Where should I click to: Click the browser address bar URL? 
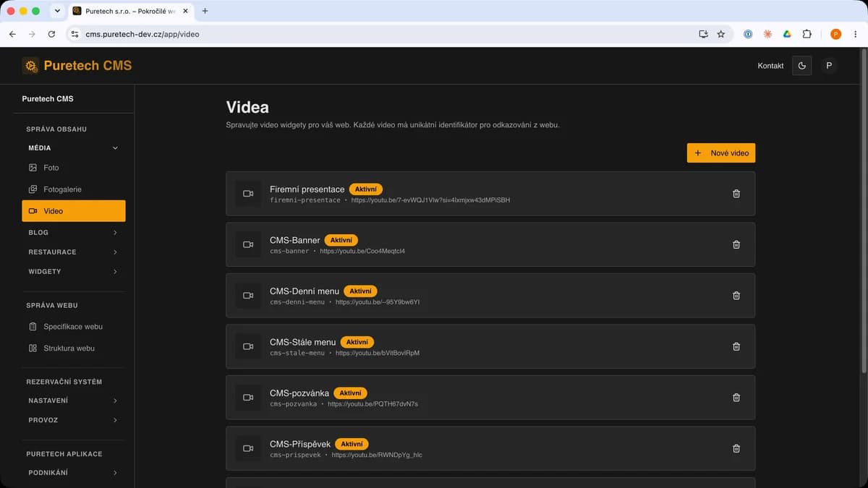(142, 34)
